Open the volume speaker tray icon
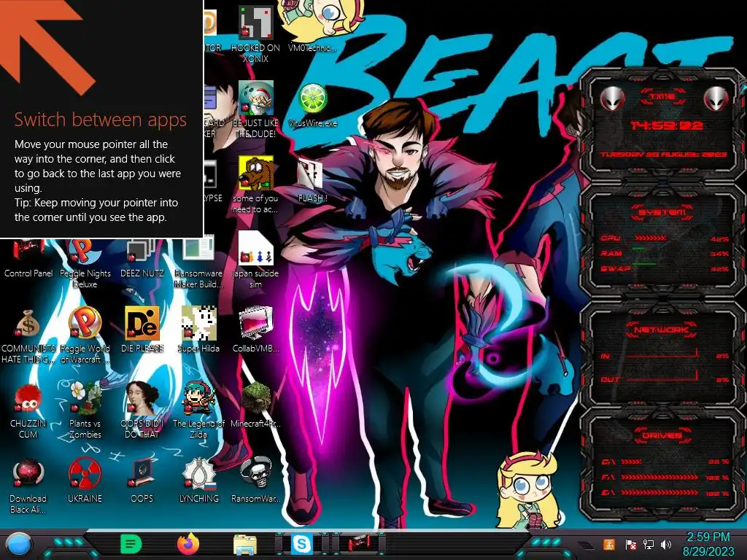Viewport: 747px width, 560px height. (666, 544)
